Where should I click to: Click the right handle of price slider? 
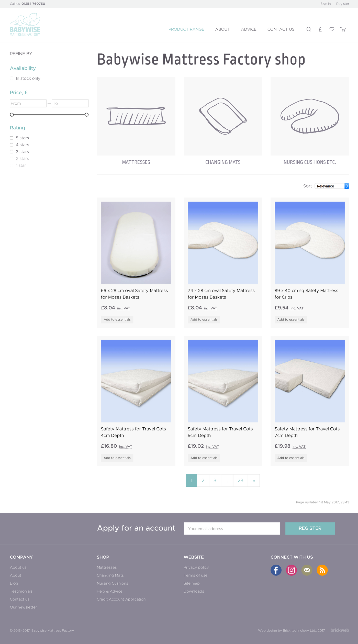click(x=87, y=115)
